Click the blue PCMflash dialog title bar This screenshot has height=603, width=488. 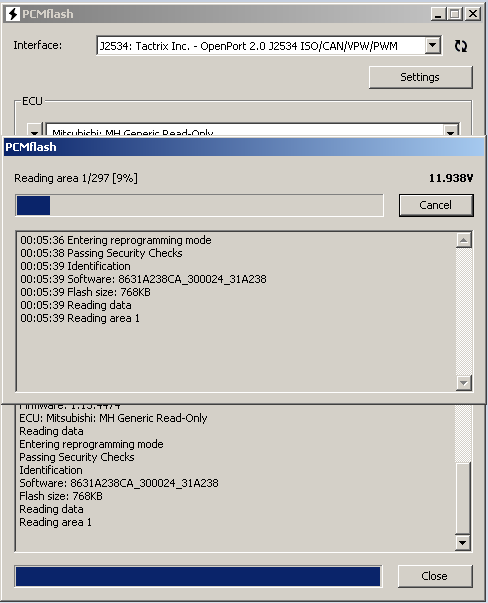(x=244, y=147)
